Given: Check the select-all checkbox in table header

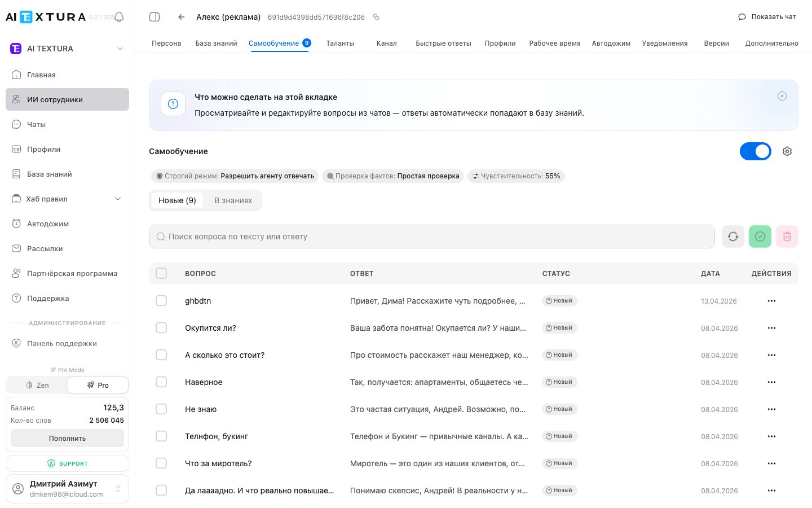Looking at the screenshot, I should 161,273.
